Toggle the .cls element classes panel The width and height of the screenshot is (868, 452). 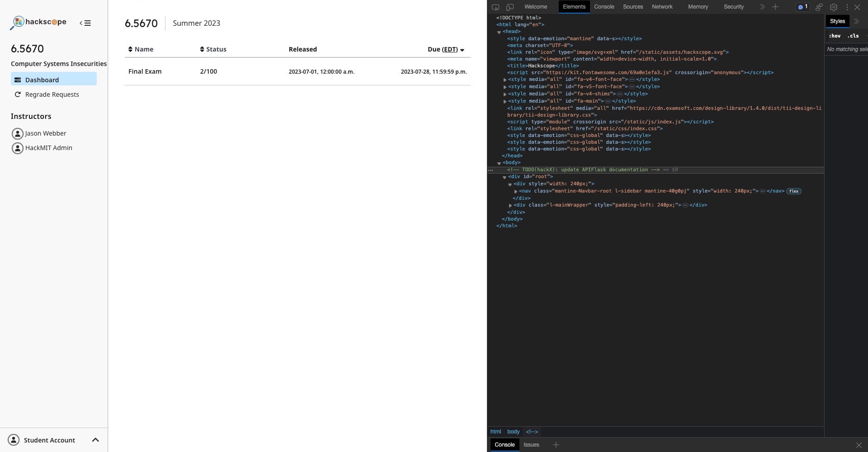coord(853,36)
